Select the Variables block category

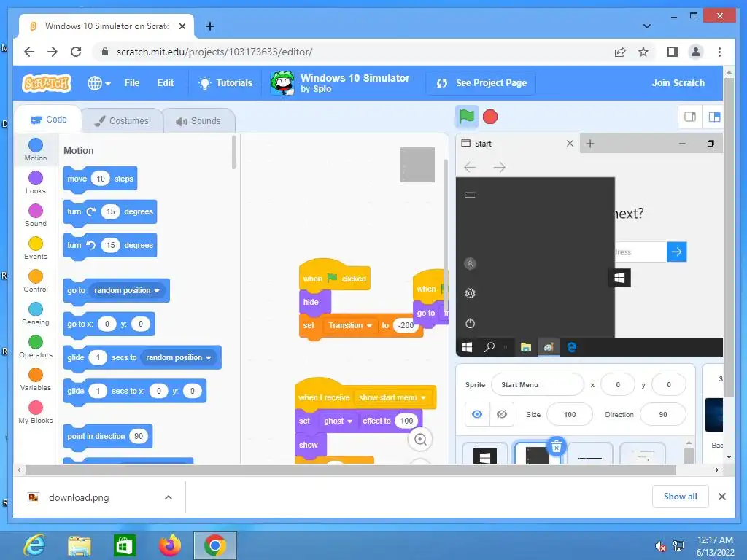point(36,379)
